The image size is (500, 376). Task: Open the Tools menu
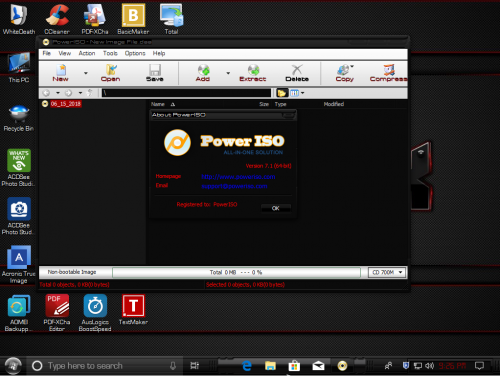pos(110,53)
